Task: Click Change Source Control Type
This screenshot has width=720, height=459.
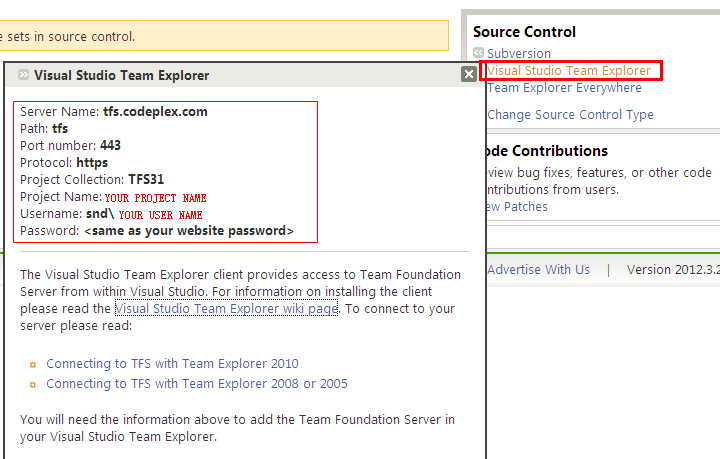Action: click(570, 115)
